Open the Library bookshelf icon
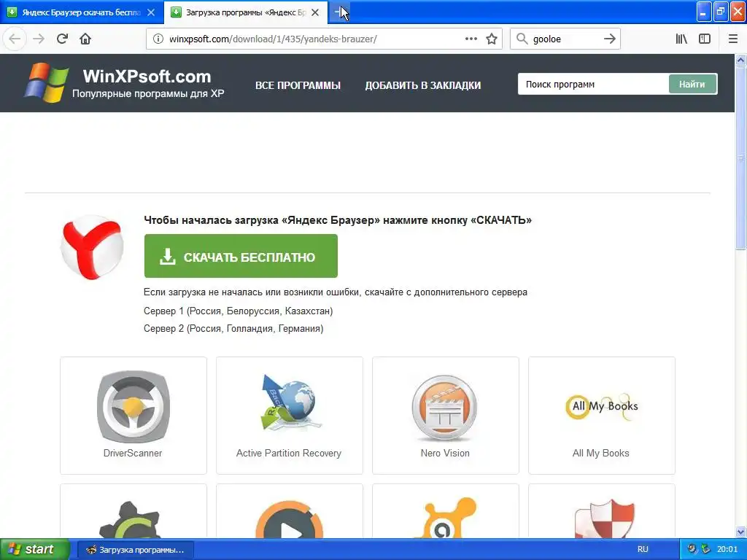 point(681,39)
